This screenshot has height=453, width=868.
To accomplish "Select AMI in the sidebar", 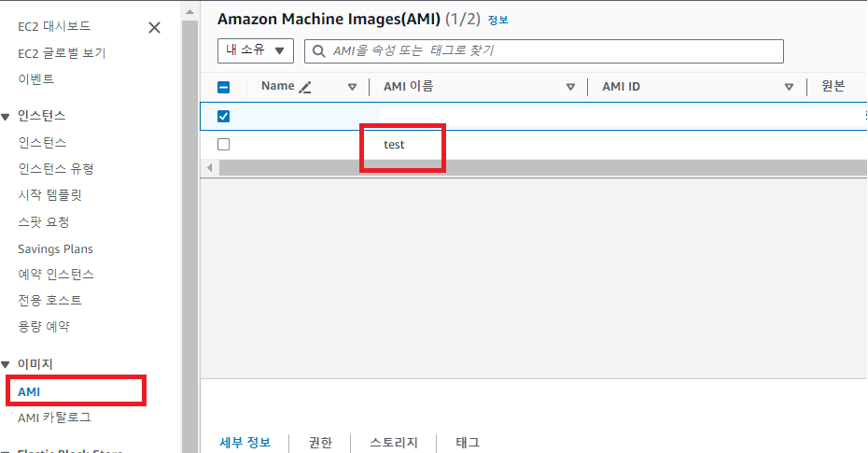I will [29, 391].
